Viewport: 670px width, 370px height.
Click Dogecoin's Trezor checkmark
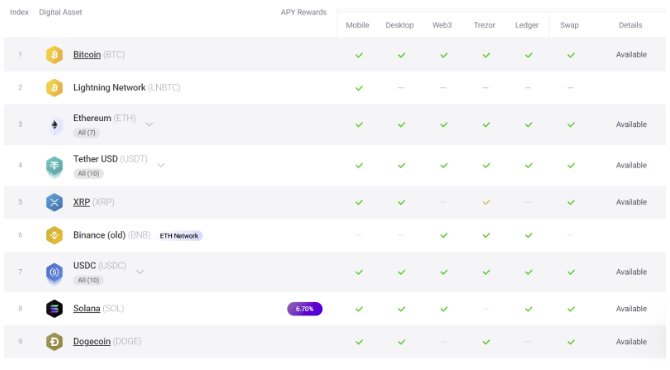point(486,342)
